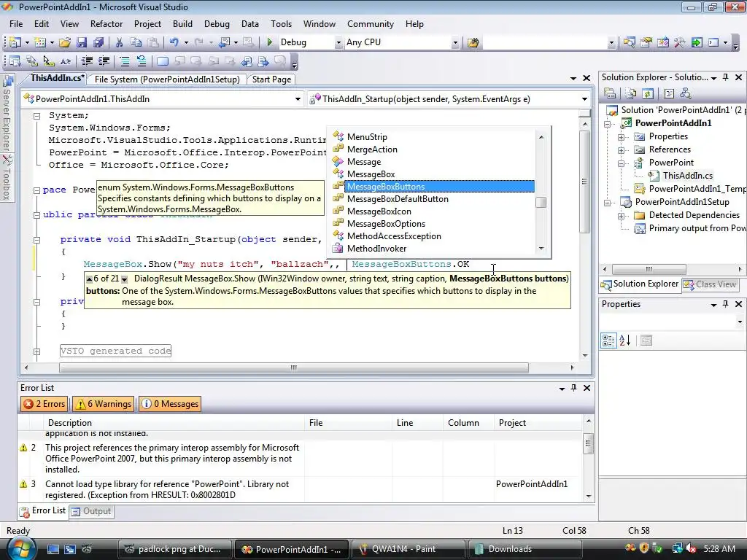Collapse the ThisAddIn_Startup method outline
Viewport: 747px width, 560px height.
[x=36, y=240]
